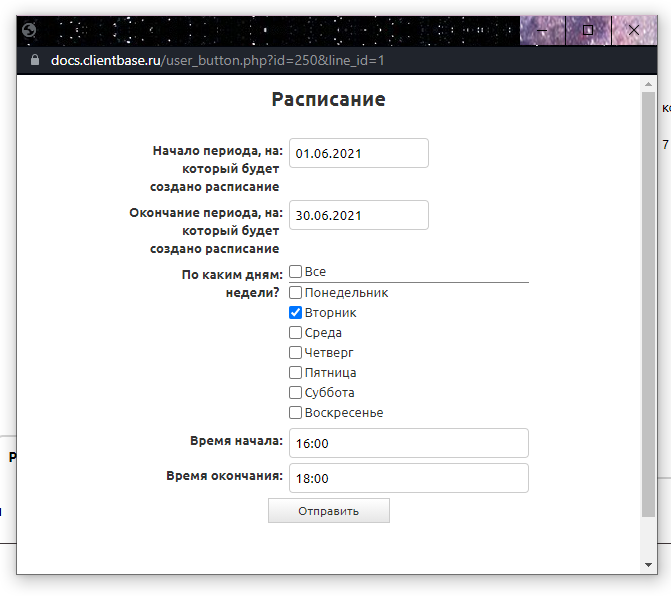This screenshot has height=596, width=671.
Task: Click the padlock site security icon
Action: [x=36, y=60]
